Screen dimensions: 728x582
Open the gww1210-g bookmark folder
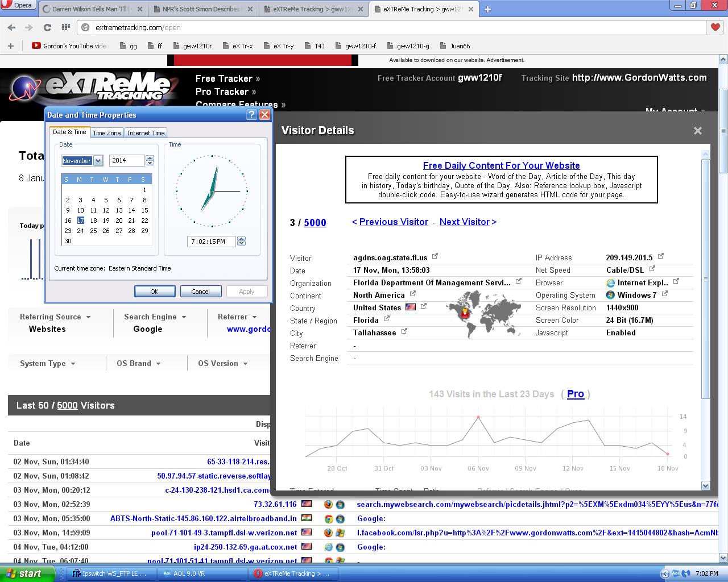(x=408, y=46)
